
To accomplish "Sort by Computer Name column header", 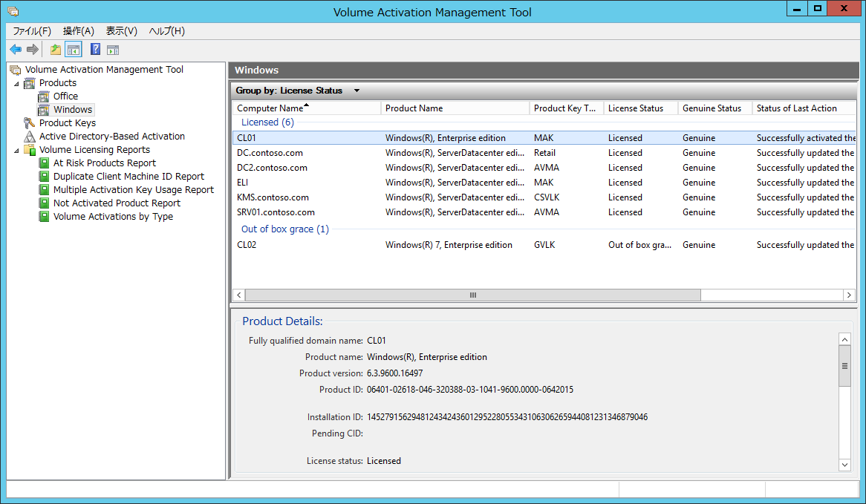I will tap(307, 108).
